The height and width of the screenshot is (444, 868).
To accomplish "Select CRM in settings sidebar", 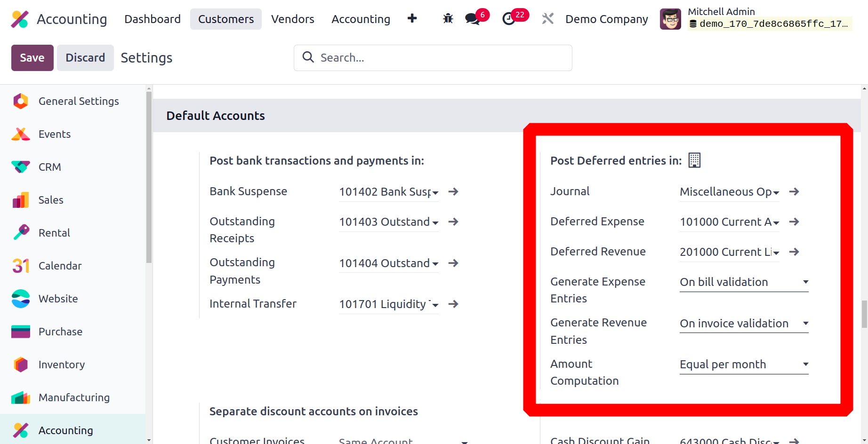I will pos(73,167).
